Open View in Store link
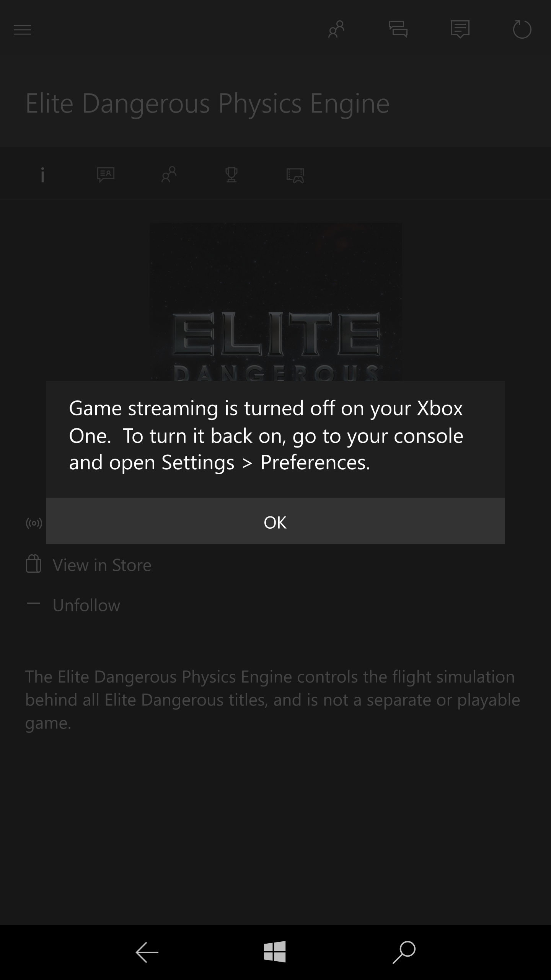551x980 pixels. coord(102,565)
